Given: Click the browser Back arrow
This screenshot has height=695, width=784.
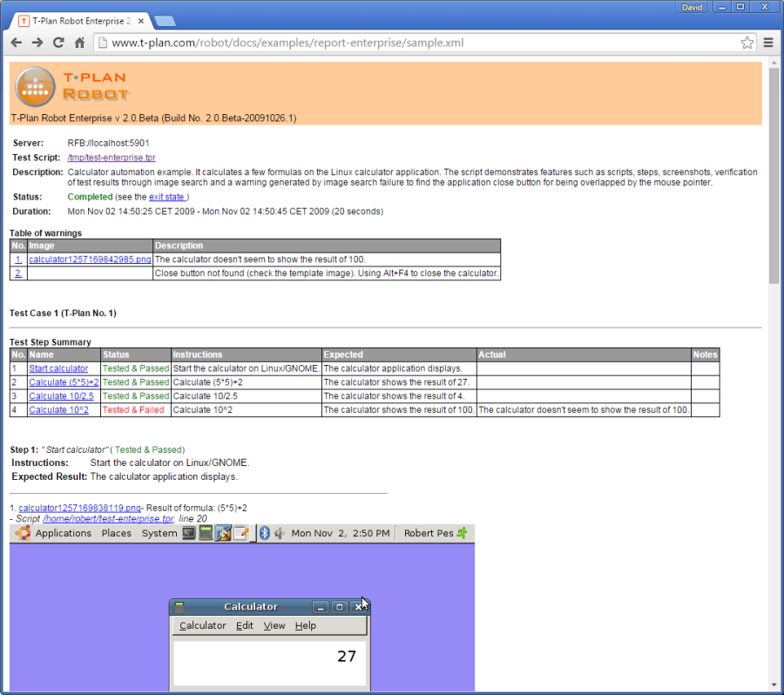Looking at the screenshot, I should click(x=17, y=42).
